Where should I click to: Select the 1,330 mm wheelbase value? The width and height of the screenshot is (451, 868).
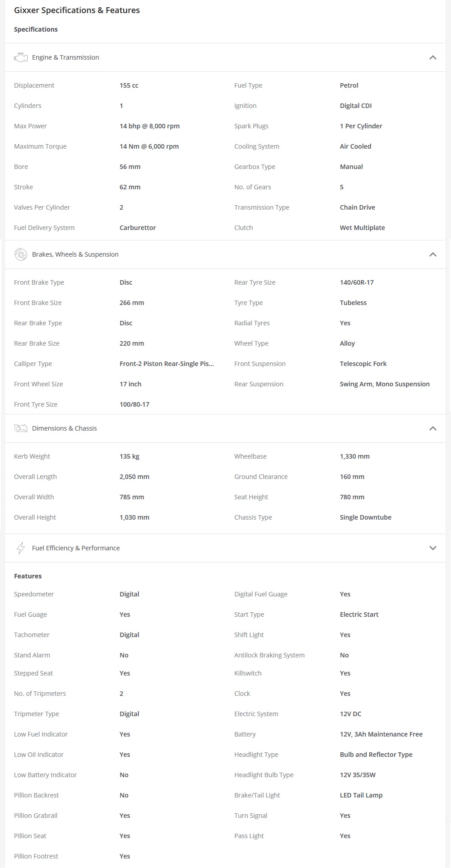point(355,456)
